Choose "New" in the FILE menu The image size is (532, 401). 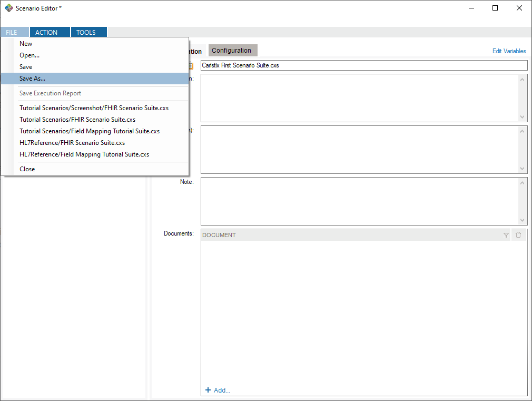pos(26,43)
